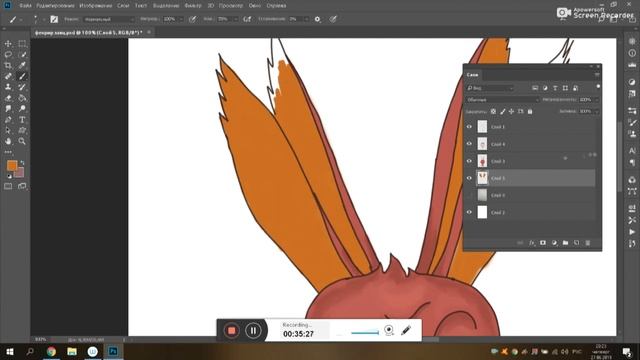Hide the Слой 3 layer
The width and height of the screenshot is (640, 360).
469,161
